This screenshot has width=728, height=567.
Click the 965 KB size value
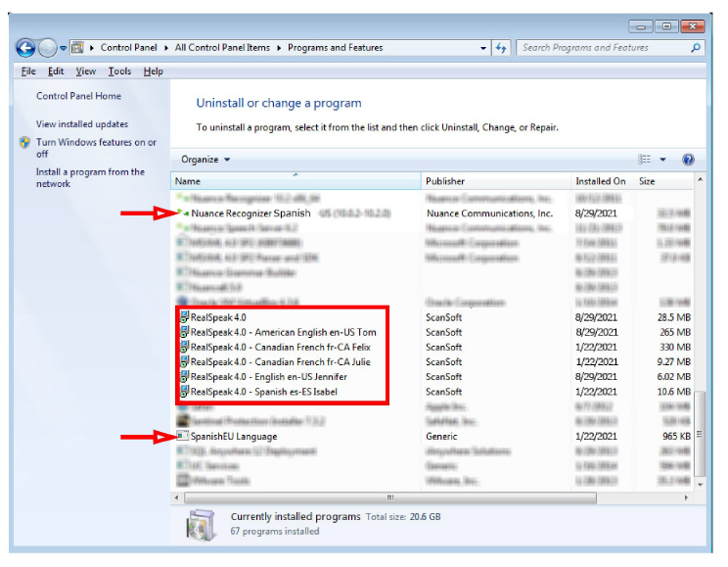pos(676,437)
